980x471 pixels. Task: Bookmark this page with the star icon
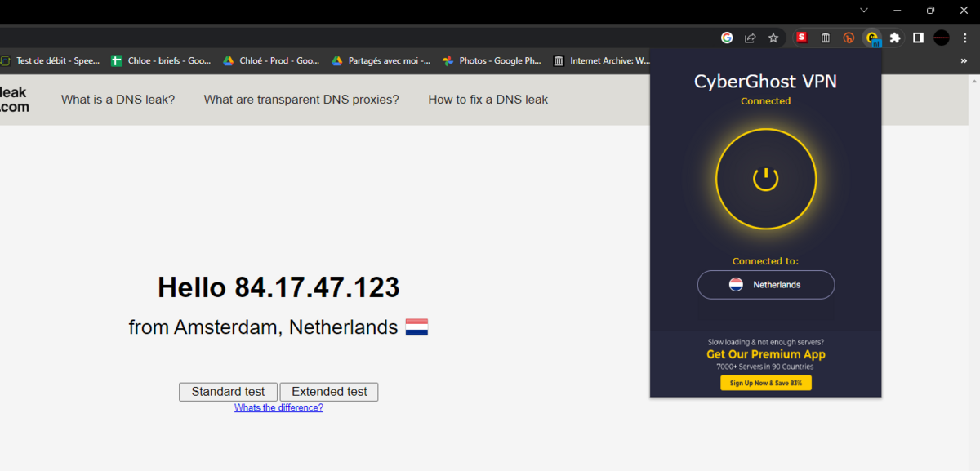tap(773, 38)
